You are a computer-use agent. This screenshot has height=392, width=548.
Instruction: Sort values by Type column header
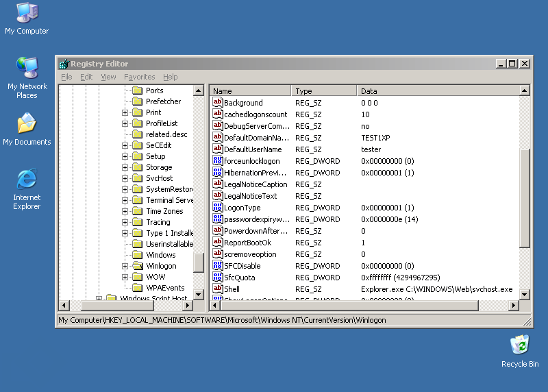coord(324,91)
